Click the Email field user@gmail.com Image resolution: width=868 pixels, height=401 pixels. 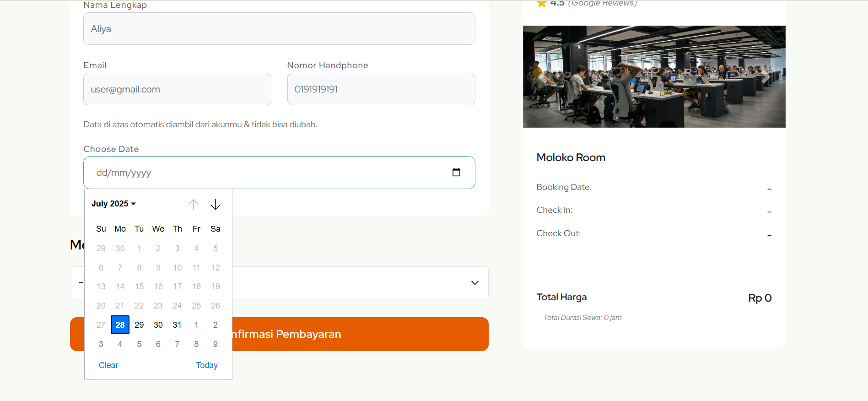177,89
